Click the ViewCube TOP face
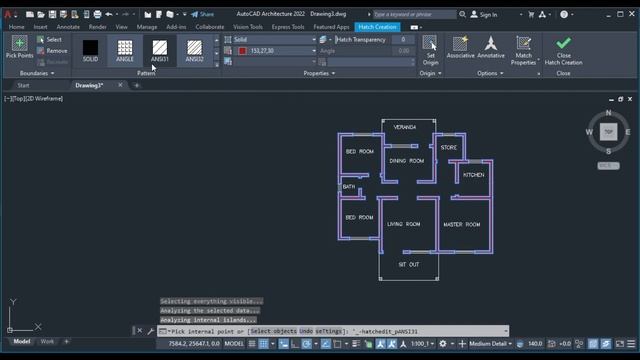640x360 pixels. point(608,132)
